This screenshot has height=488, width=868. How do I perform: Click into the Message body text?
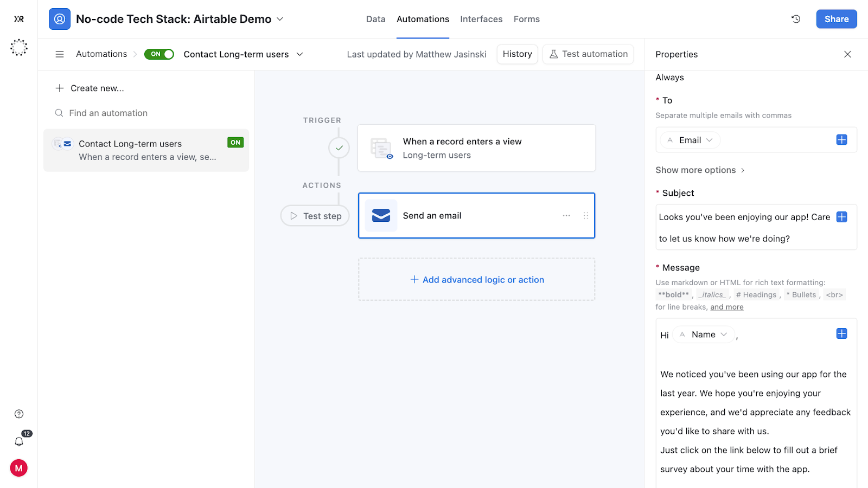tap(756, 403)
